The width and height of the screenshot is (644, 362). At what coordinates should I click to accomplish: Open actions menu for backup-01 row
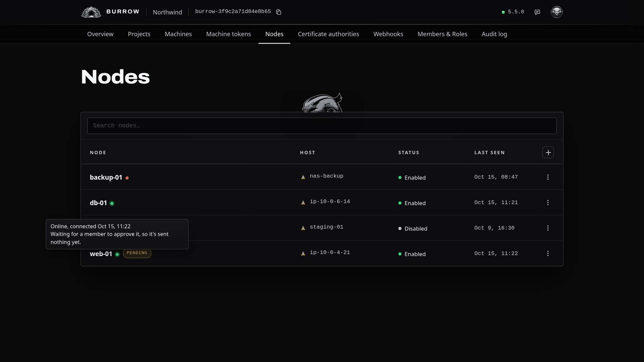(x=548, y=177)
